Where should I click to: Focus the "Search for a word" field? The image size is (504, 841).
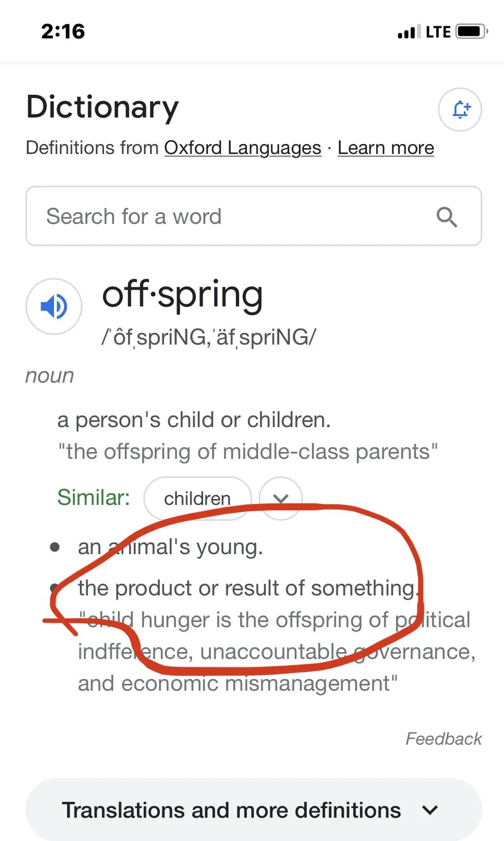(x=233, y=216)
